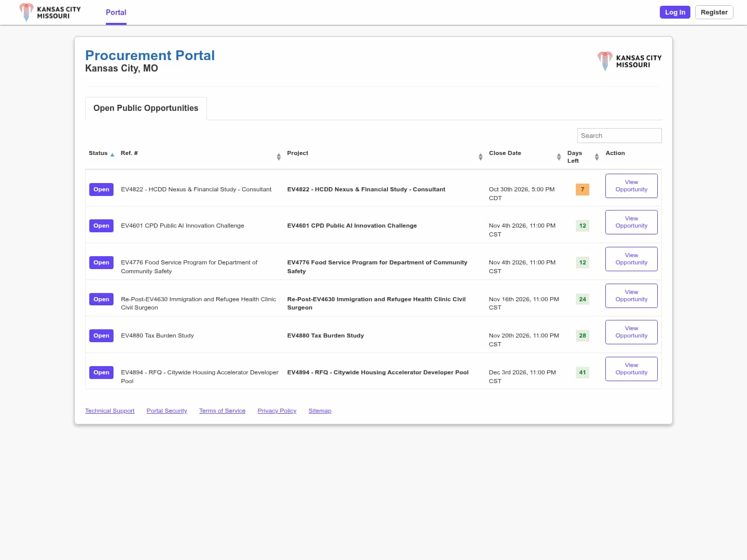
Task: Focus the Search input field
Action: [619, 136]
